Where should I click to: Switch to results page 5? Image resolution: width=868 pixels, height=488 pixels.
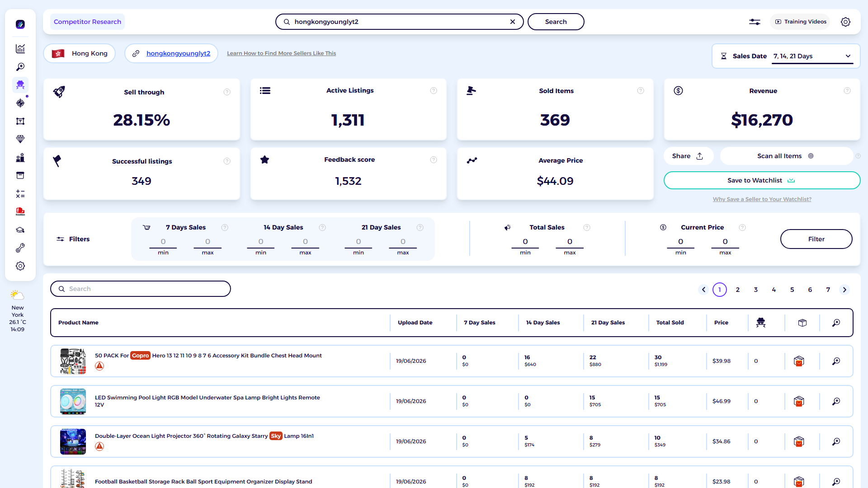click(792, 290)
